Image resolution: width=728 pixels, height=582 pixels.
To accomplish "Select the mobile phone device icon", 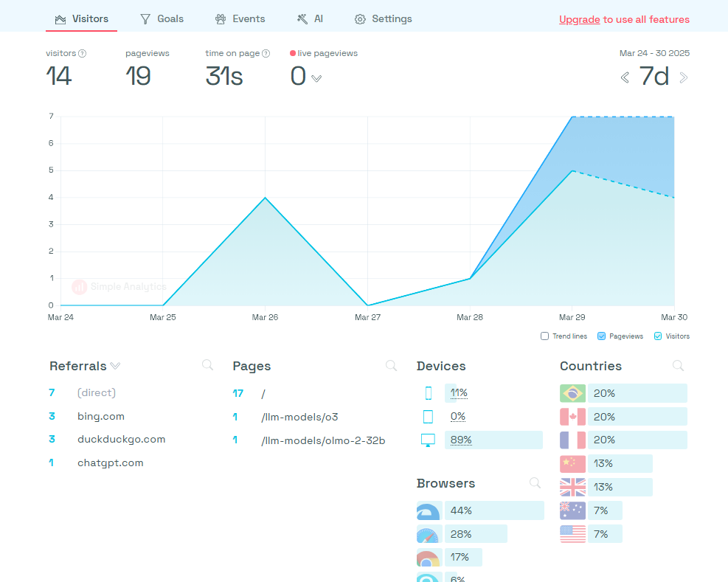I will coord(428,393).
